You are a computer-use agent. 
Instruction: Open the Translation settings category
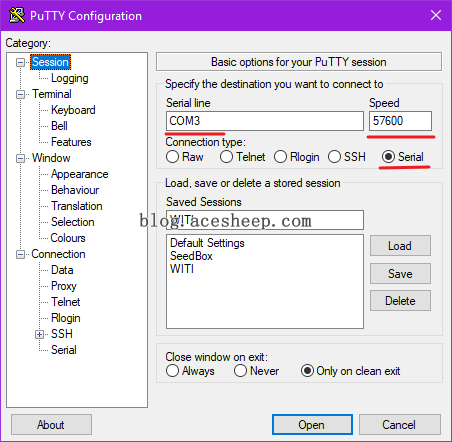point(77,206)
